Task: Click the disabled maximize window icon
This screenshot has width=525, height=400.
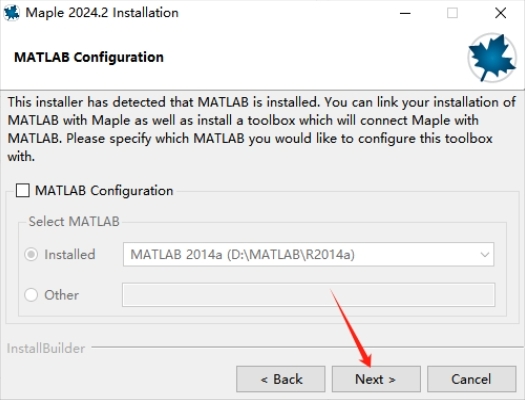Action: click(452, 13)
